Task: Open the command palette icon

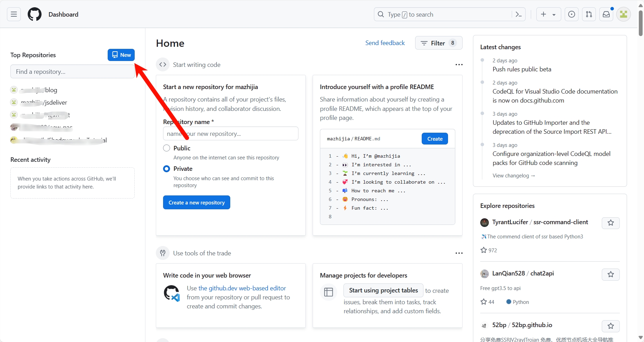Action: (519, 14)
